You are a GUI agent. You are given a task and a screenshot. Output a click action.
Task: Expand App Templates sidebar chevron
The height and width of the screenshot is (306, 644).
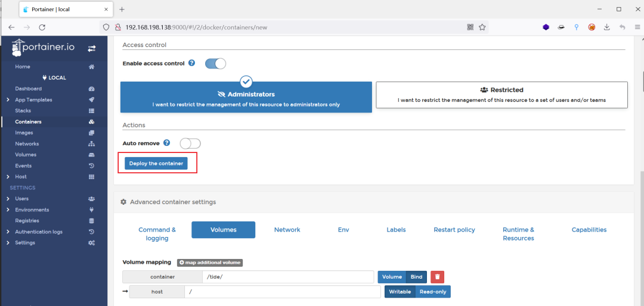[x=8, y=99]
